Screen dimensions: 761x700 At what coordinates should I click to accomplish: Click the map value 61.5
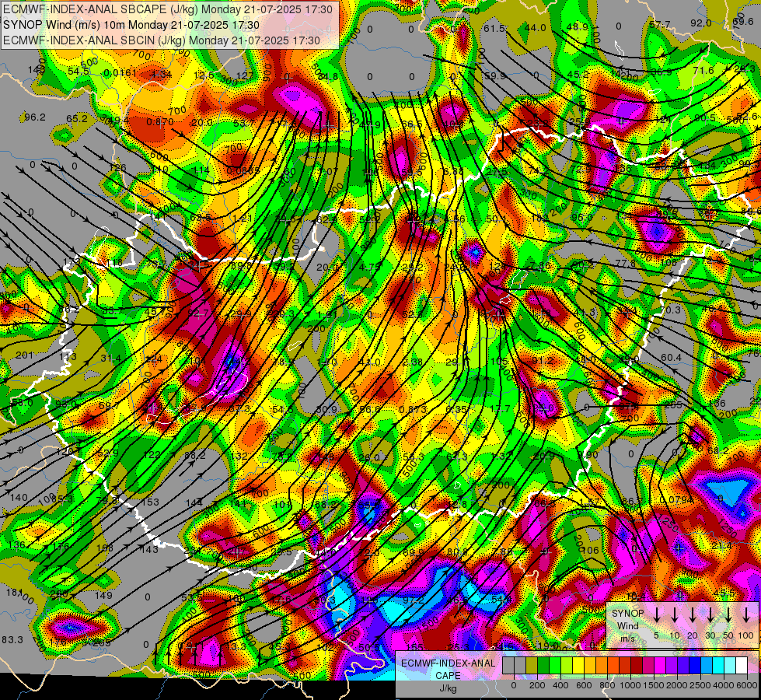tap(494, 29)
